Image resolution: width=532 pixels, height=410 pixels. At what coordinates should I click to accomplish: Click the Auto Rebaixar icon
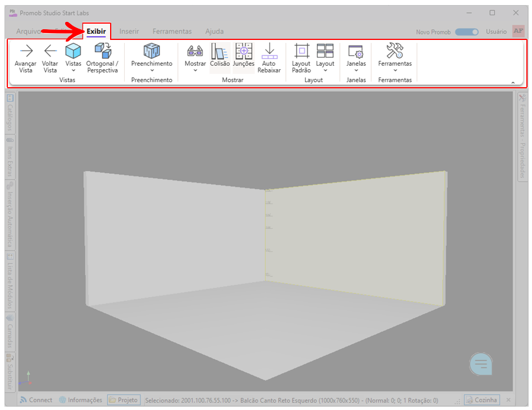270,51
